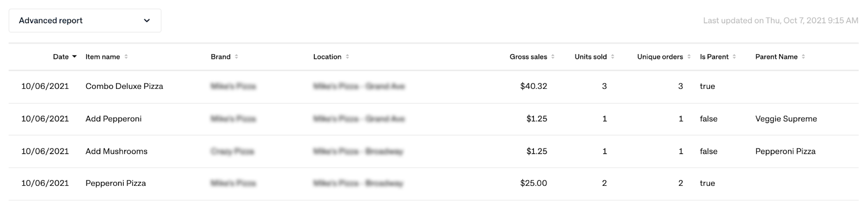The image size is (868, 202).
Task: Click the Location column sort icon
Action: [x=347, y=57]
